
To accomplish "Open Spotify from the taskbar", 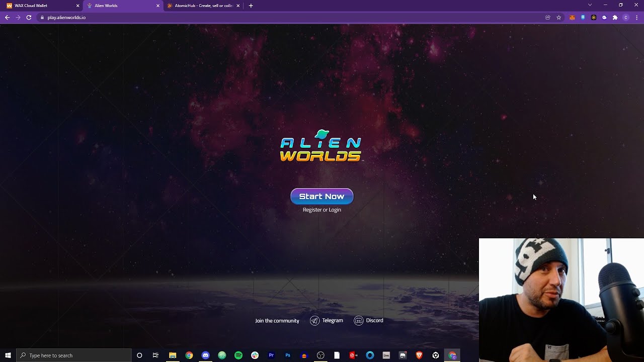I will pyautogui.click(x=238, y=355).
